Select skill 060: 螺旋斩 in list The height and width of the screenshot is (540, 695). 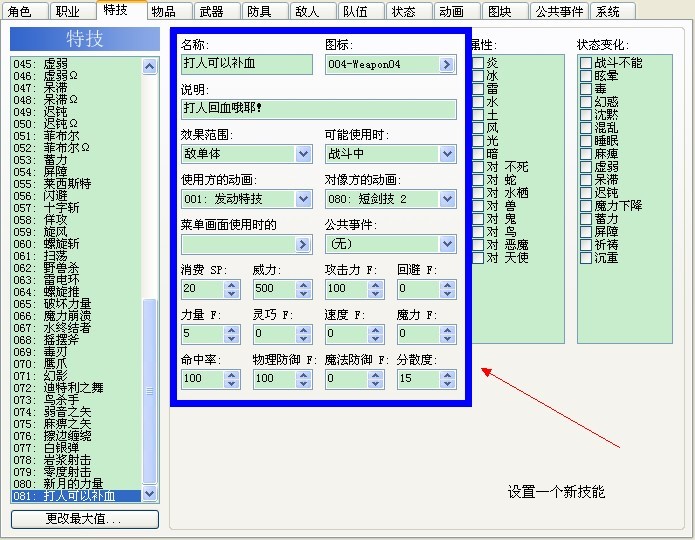click(x=76, y=244)
